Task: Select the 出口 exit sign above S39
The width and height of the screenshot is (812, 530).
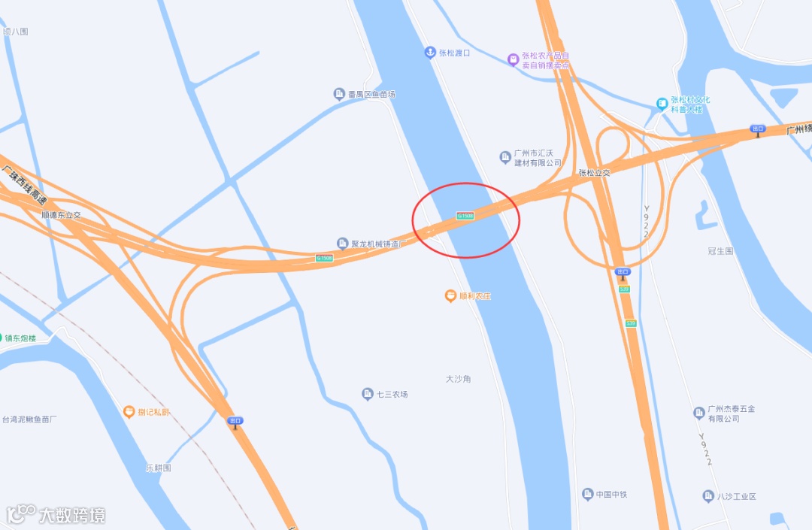Action: coord(623,274)
